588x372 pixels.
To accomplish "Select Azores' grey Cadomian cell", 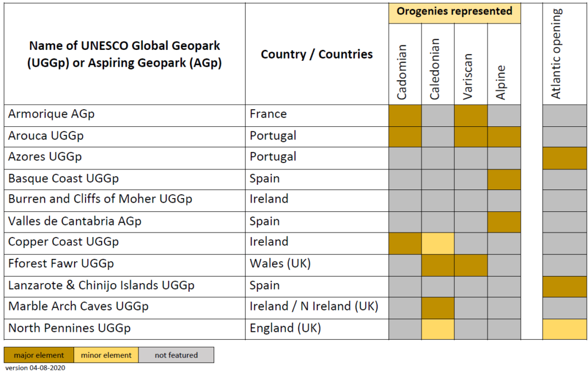I will pyautogui.click(x=405, y=158).
